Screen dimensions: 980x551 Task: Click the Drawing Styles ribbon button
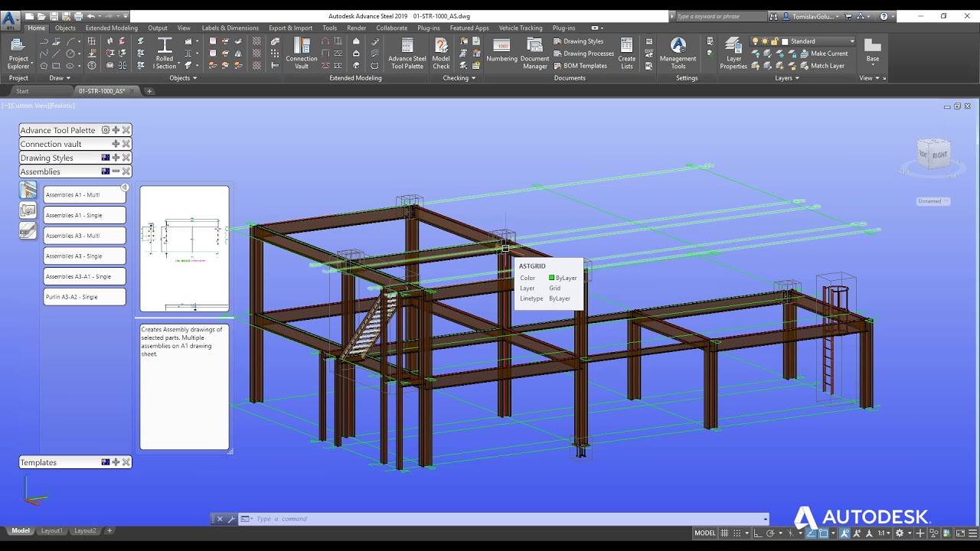pos(578,41)
